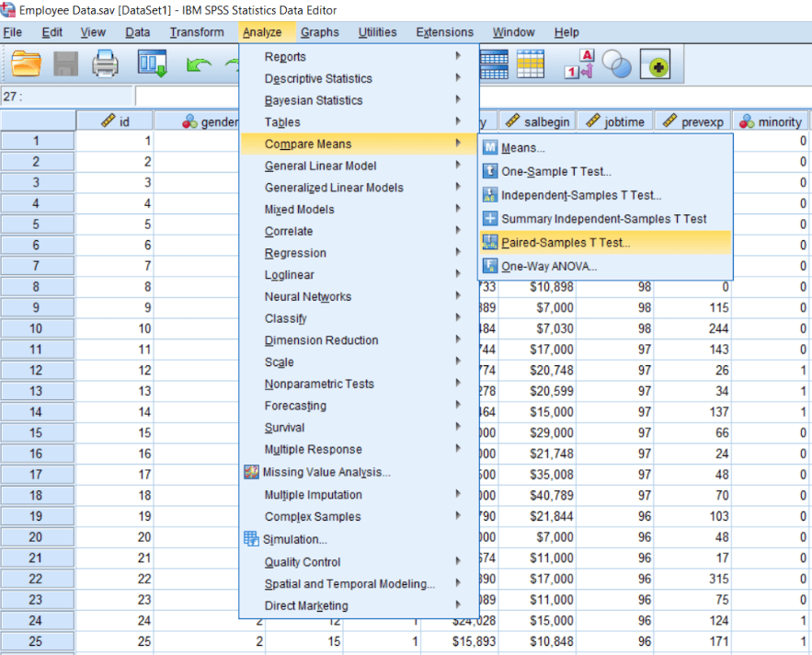Open the File menu
812x655 pixels.
[13, 32]
